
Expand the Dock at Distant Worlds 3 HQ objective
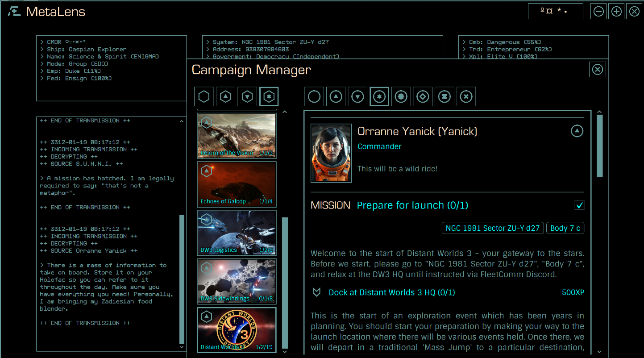point(316,292)
